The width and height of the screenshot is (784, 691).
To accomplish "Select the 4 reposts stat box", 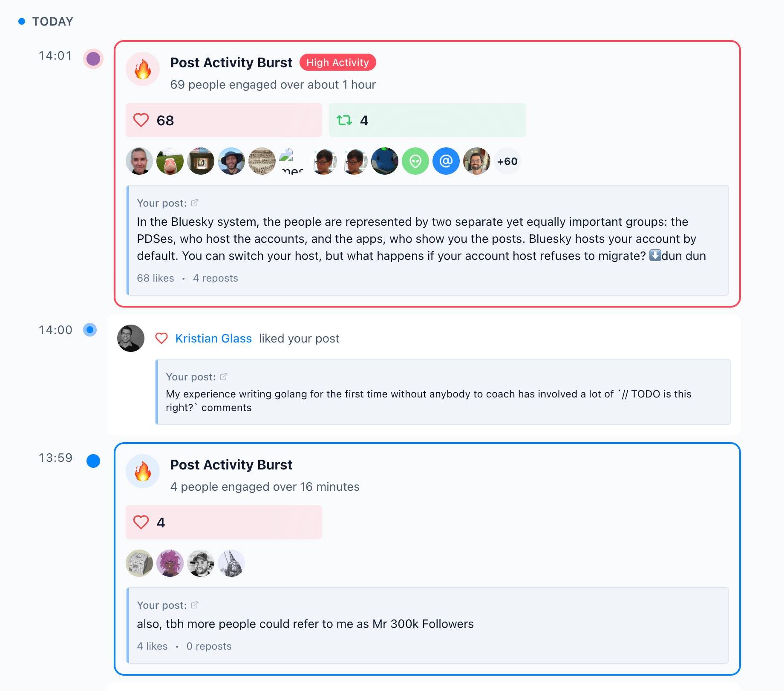I will click(427, 120).
